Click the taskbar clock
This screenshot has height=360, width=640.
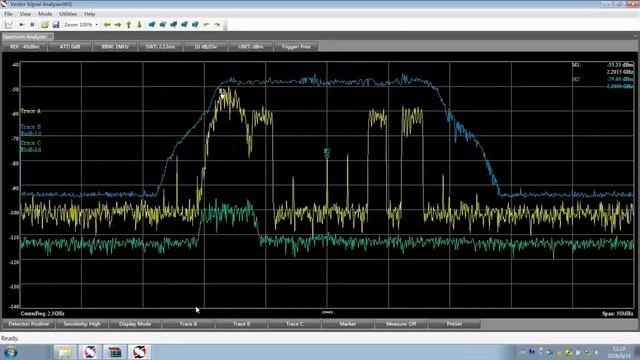coord(619,352)
